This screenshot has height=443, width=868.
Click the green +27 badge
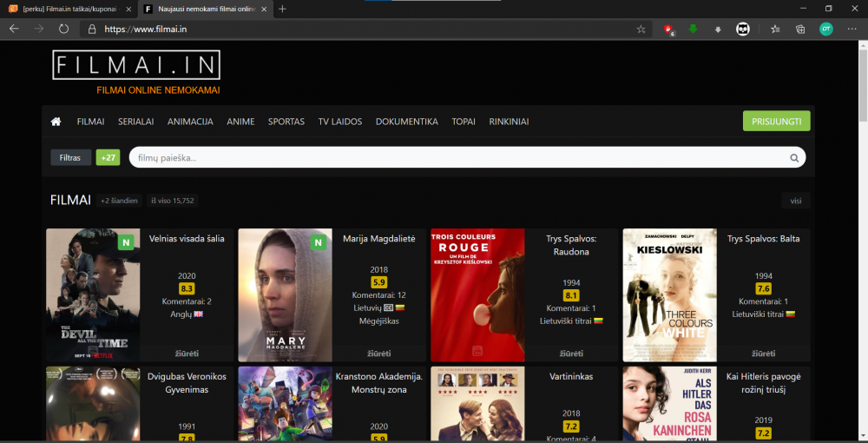(108, 158)
